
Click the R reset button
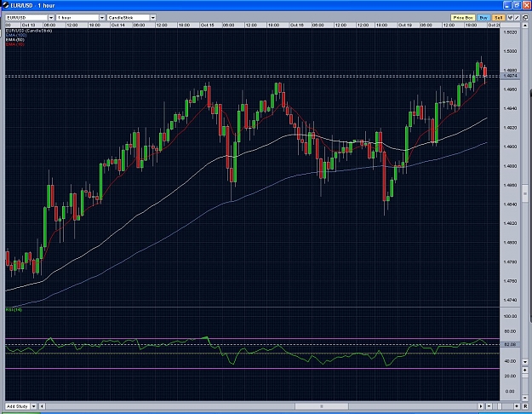point(525,406)
